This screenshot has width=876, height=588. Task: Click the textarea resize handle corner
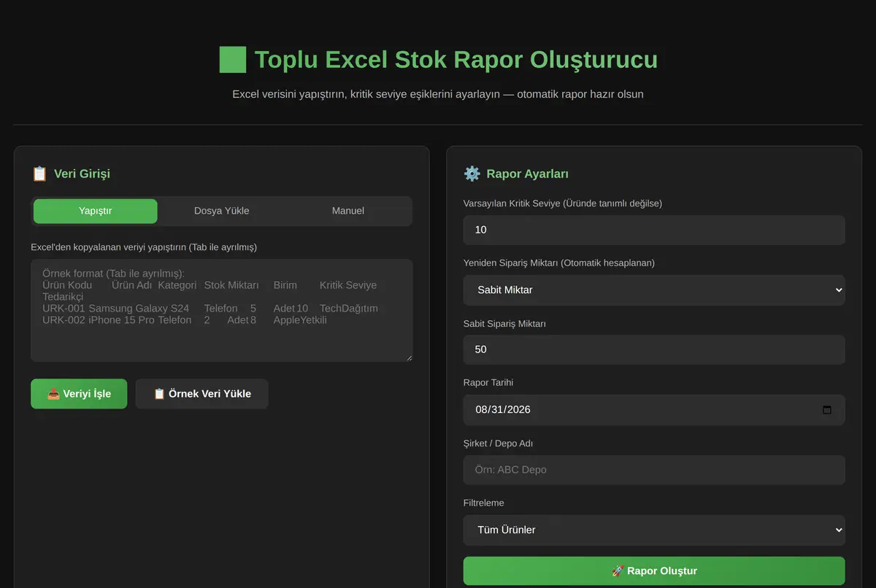pos(409,357)
